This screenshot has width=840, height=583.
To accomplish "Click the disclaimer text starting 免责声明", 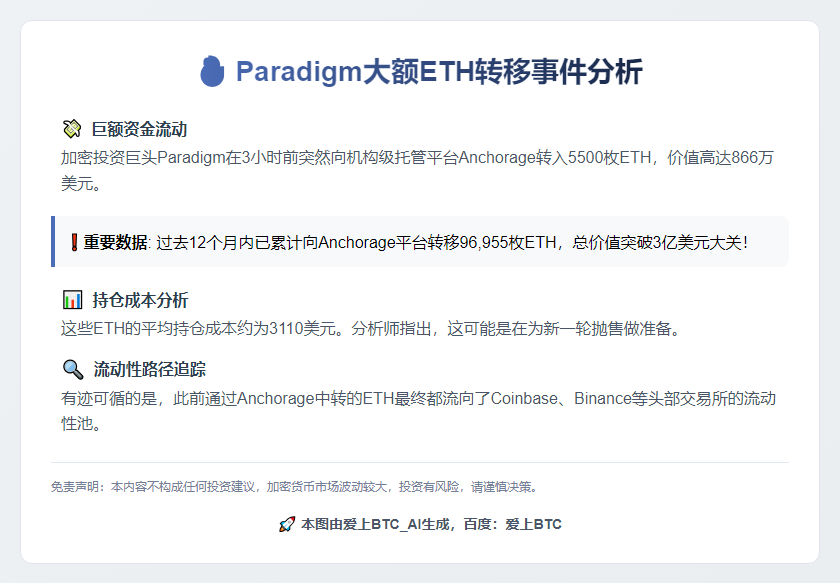I will click(x=295, y=487).
